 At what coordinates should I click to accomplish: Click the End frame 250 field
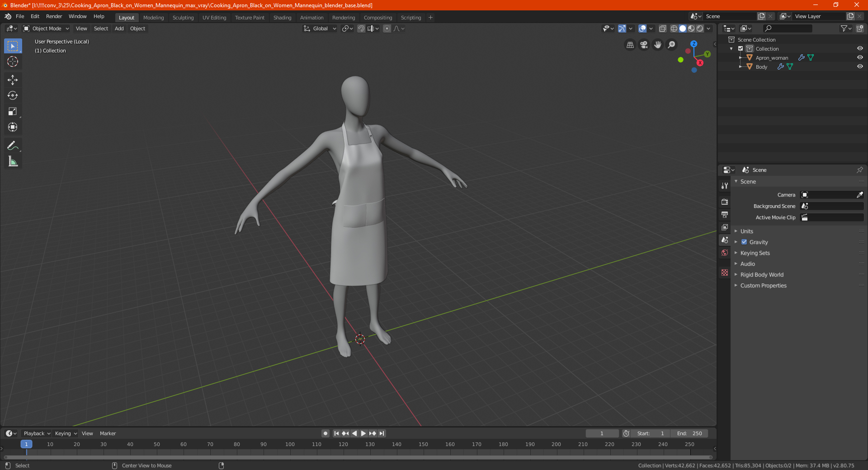(x=689, y=433)
